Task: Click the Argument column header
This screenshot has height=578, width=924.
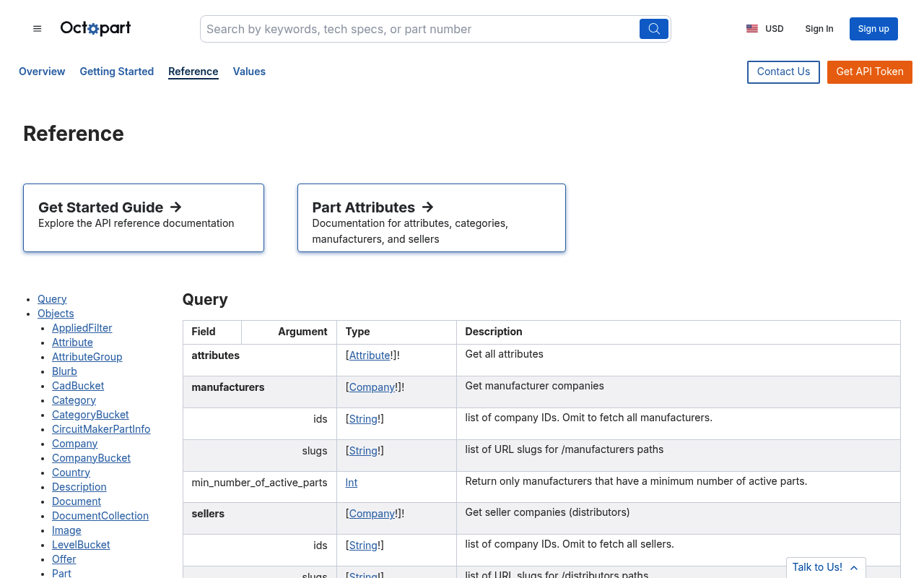Action: click(x=289, y=332)
